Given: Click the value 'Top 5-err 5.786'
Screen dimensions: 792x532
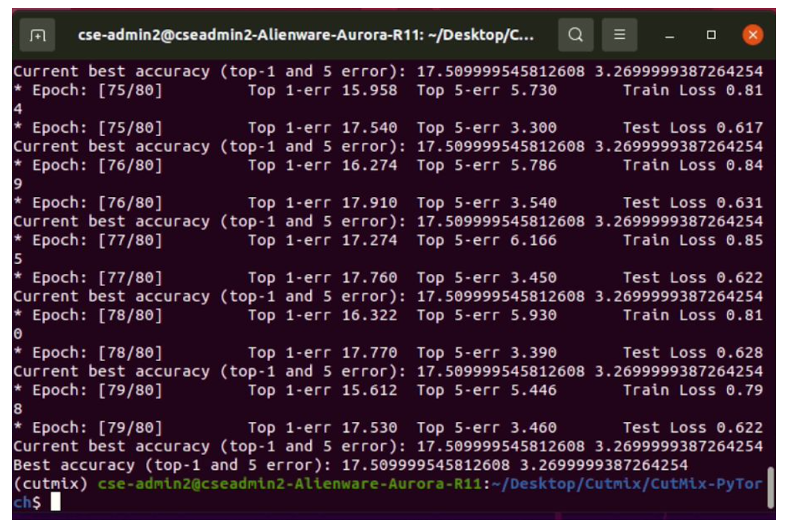Looking at the screenshot, I should click(486, 165).
